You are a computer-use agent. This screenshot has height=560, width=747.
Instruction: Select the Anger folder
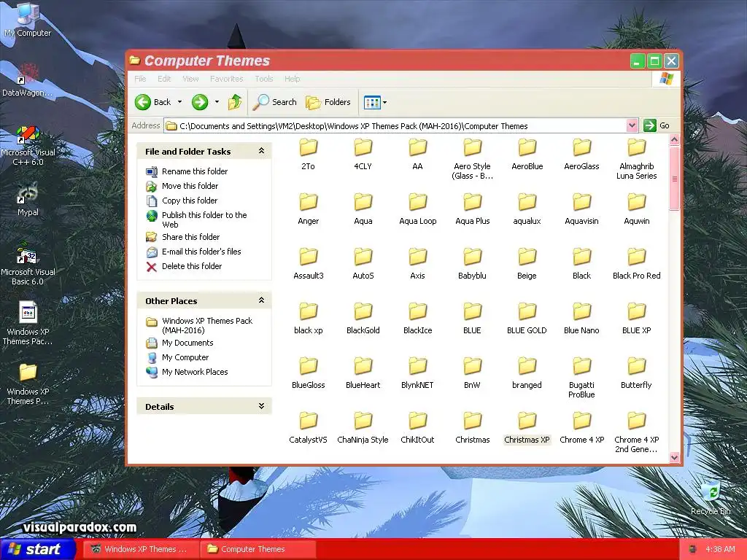coord(309,209)
